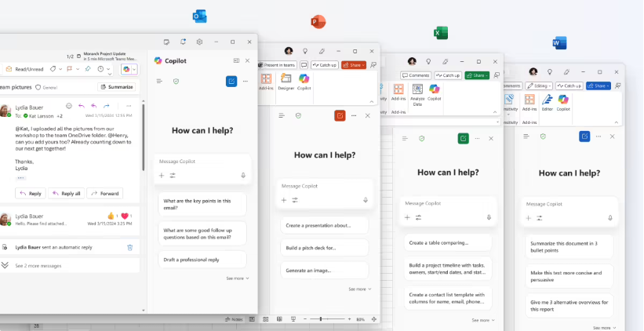Choose Make this text more concise and persuasive

coord(569,276)
